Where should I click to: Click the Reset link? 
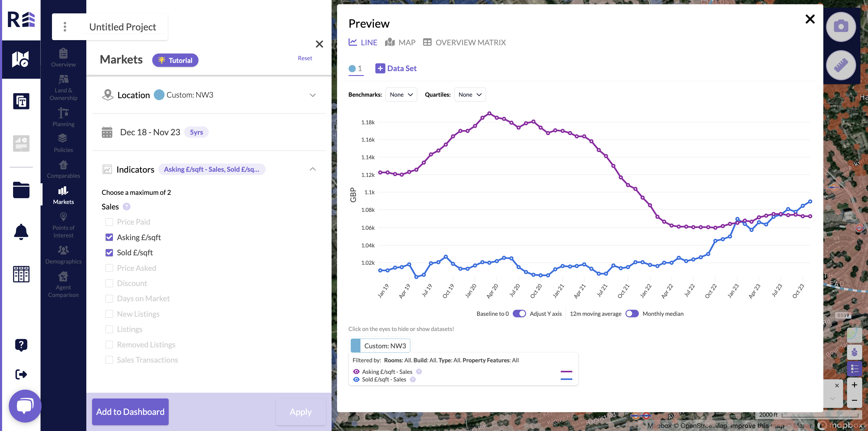305,58
